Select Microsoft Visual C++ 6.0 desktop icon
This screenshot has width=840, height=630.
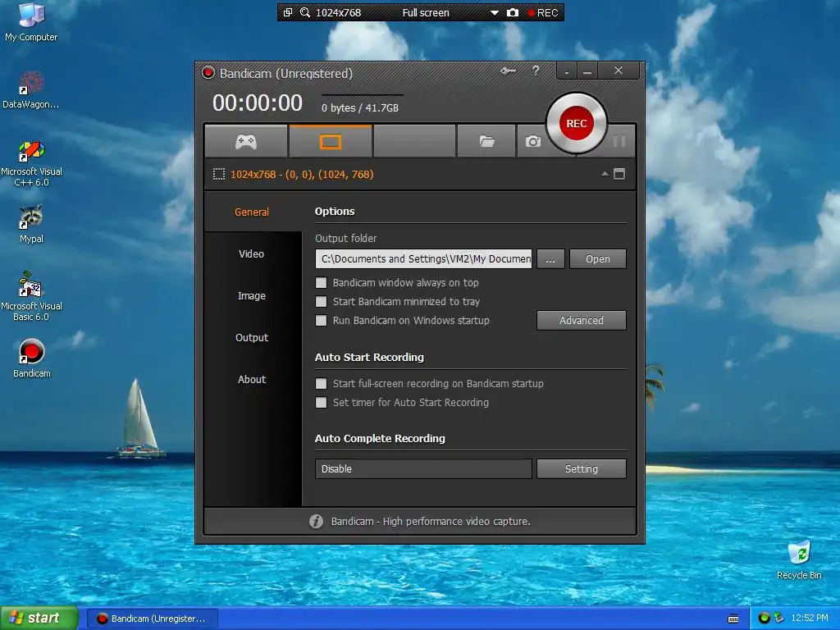pos(31,163)
